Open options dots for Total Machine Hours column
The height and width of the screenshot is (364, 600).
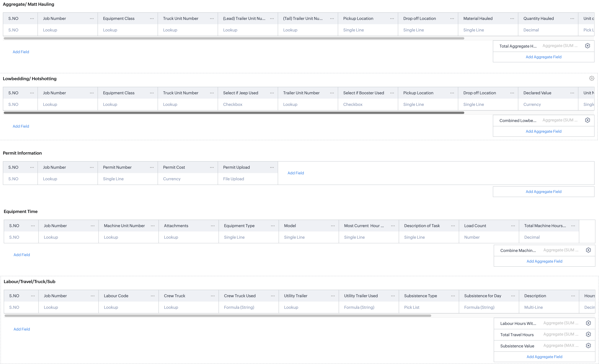pos(573,226)
